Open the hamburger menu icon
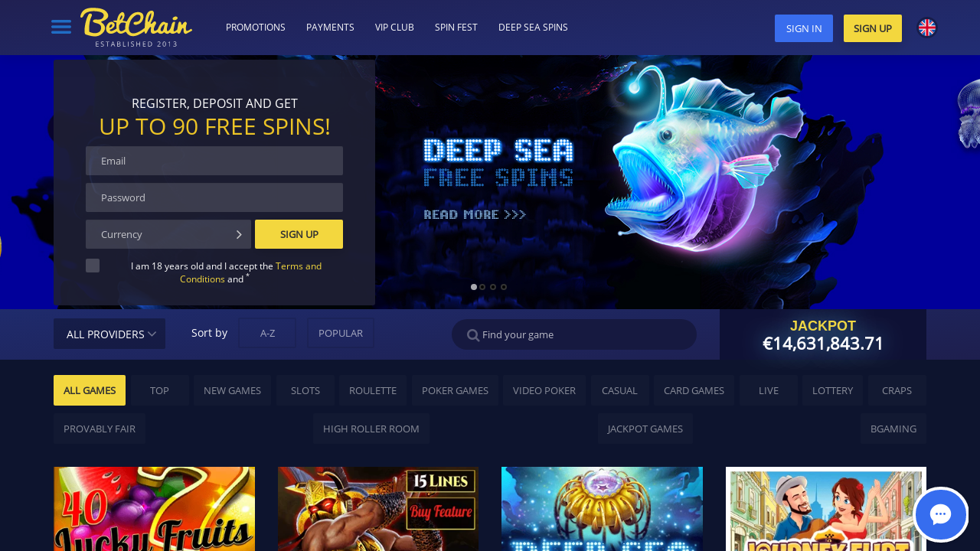 tap(61, 27)
